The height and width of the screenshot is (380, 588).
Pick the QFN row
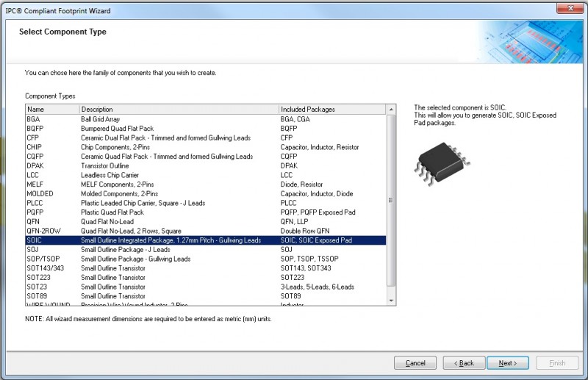(x=206, y=222)
